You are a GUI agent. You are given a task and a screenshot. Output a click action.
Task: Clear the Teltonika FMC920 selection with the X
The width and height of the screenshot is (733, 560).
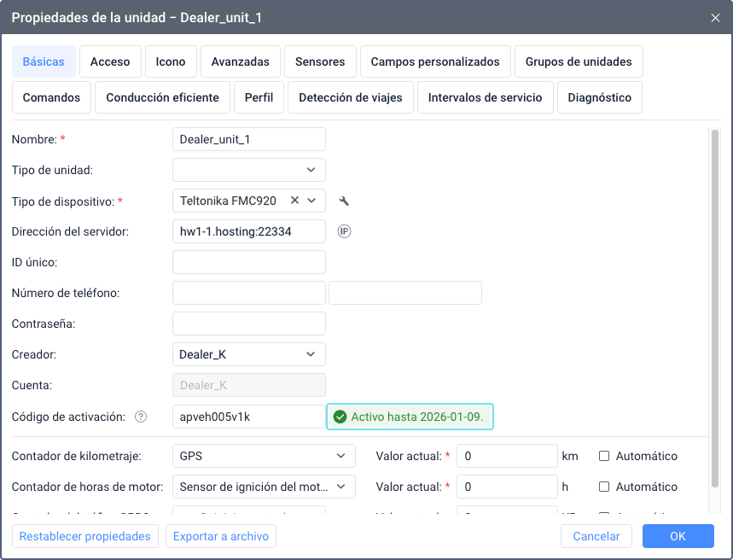(x=294, y=201)
